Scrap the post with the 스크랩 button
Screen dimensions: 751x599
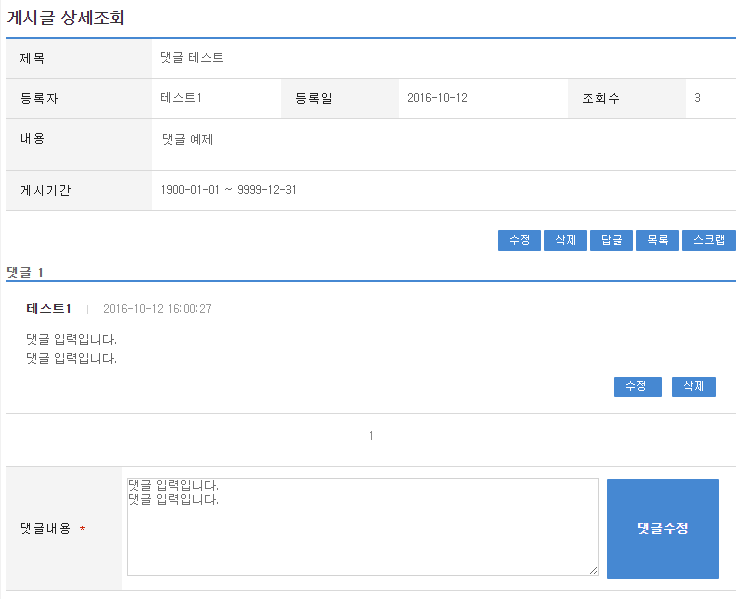coord(708,240)
